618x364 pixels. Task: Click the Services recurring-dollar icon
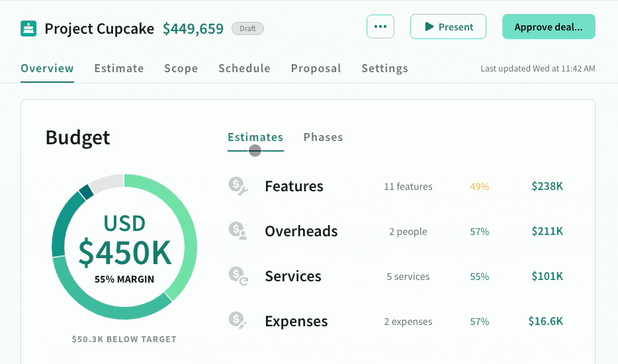pyautogui.click(x=238, y=276)
